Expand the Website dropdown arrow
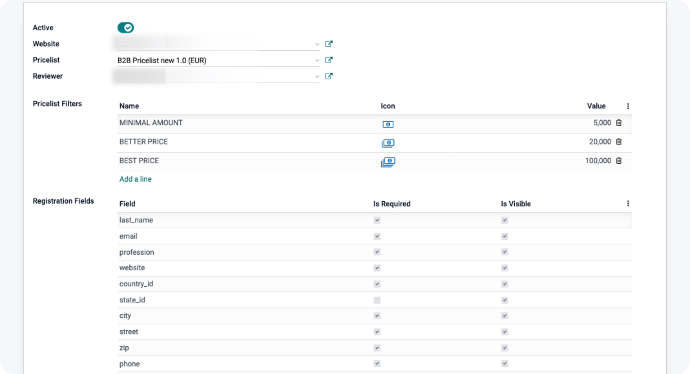This screenshot has height=374, width=690. pos(317,44)
